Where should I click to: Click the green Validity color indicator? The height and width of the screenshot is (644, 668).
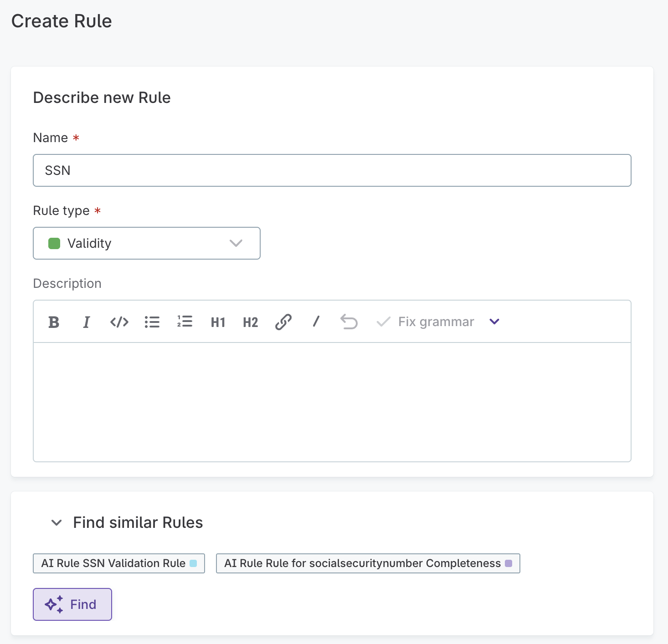coord(54,243)
